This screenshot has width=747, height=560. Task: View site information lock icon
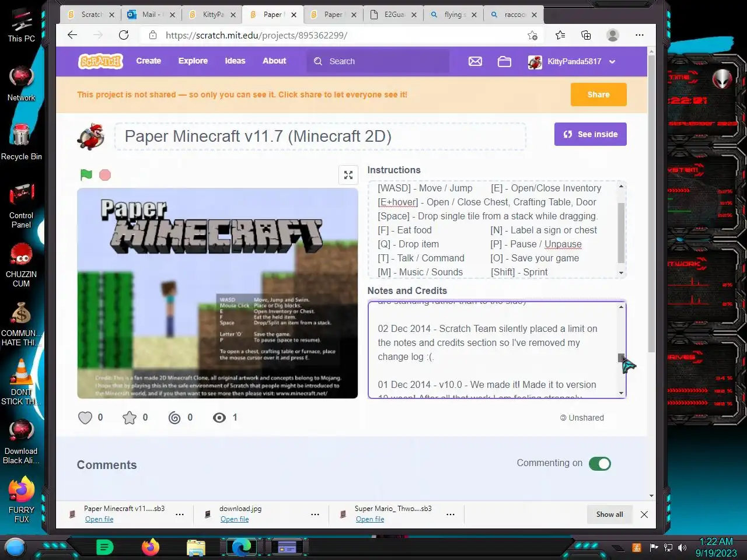(x=153, y=35)
